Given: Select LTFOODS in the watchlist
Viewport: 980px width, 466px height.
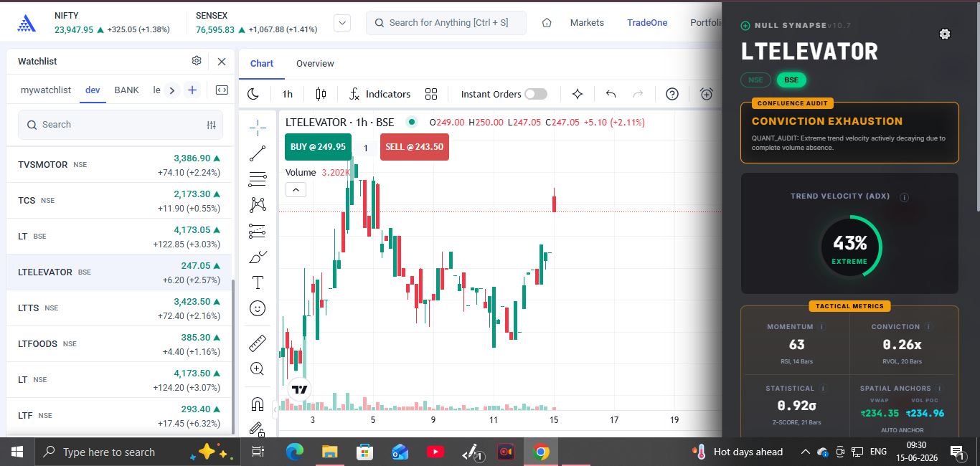Looking at the screenshot, I should point(119,344).
